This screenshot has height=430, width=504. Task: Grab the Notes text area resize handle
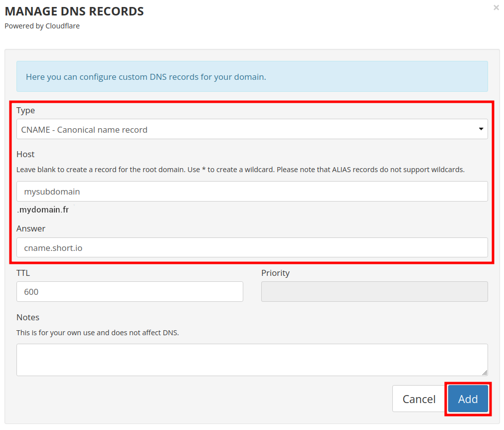click(x=485, y=372)
